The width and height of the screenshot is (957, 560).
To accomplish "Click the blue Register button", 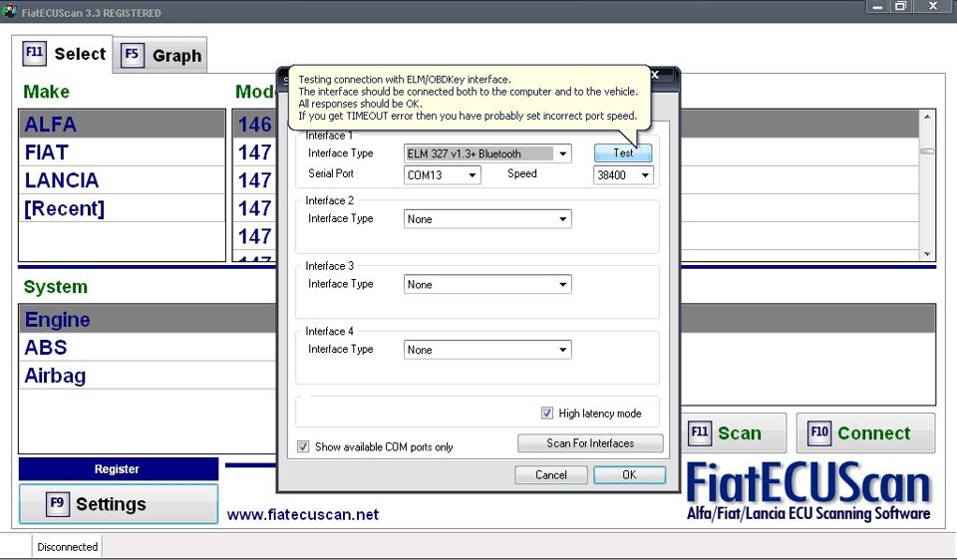I will click(x=118, y=469).
